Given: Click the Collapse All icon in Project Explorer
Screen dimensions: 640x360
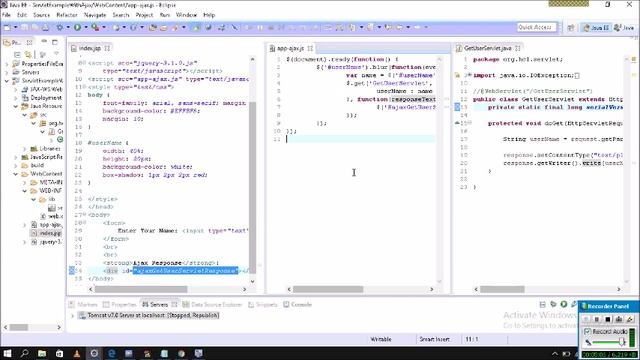Looking at the screenshot, I should click(x=17, y=54).
